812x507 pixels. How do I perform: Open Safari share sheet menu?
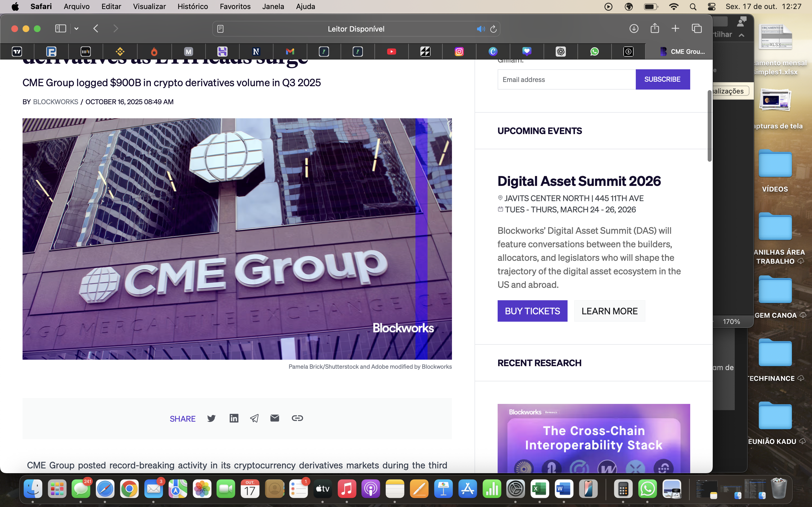pyautogui.click(x=655, y=28)
